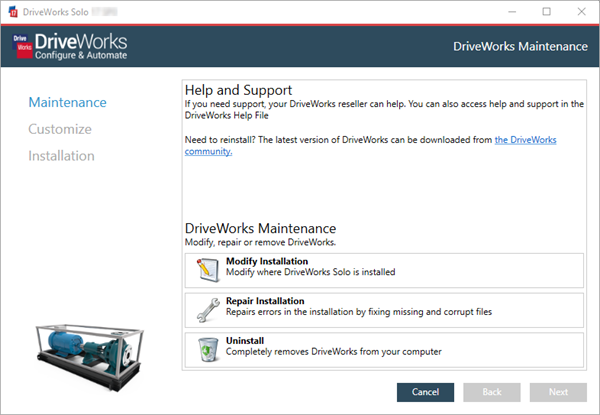
Task: Click the 'Repairs errors in the installation' description
Action: (359, 312)
